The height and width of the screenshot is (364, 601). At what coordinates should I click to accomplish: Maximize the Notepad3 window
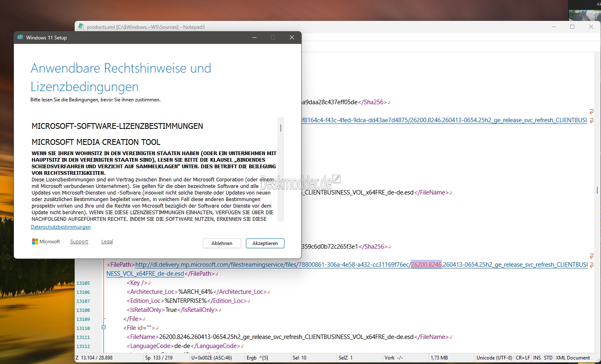(572, 27)
